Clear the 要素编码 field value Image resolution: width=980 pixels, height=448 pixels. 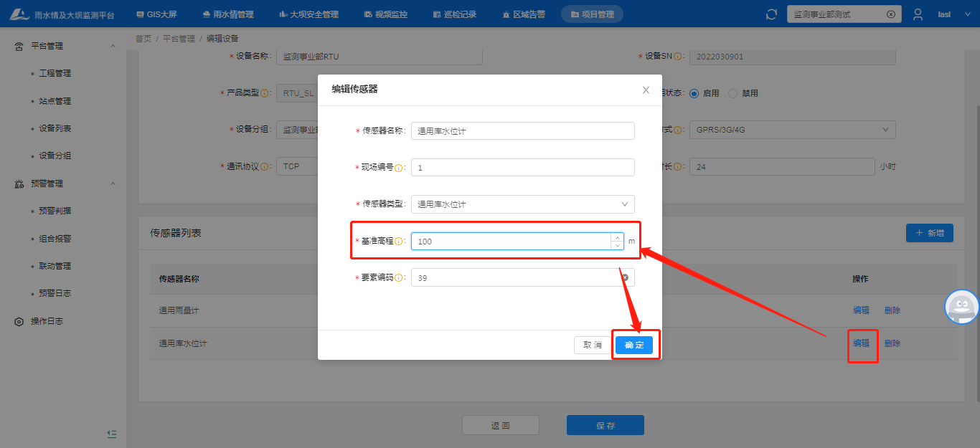(624, 277)
